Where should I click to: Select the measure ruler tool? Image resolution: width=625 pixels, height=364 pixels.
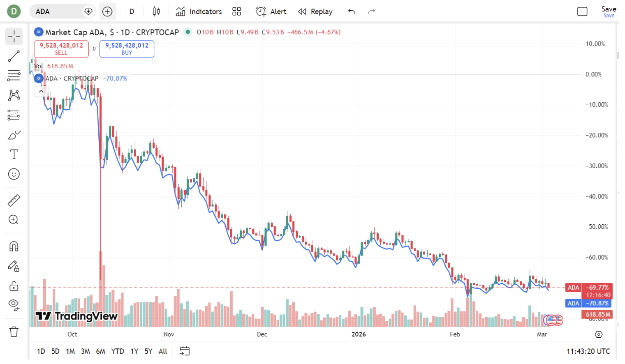point(14,200)
